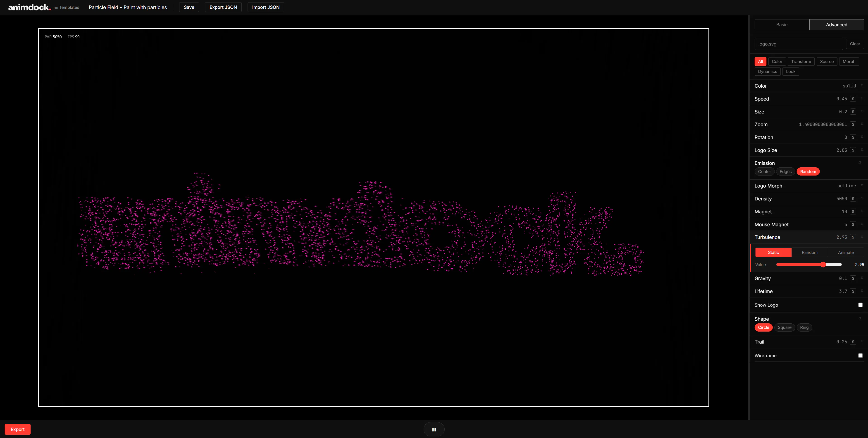Image resolution: width=868 pixels, height=438 pixels.
Task: Expand the Density row
Action: click(x=809, y=199)
